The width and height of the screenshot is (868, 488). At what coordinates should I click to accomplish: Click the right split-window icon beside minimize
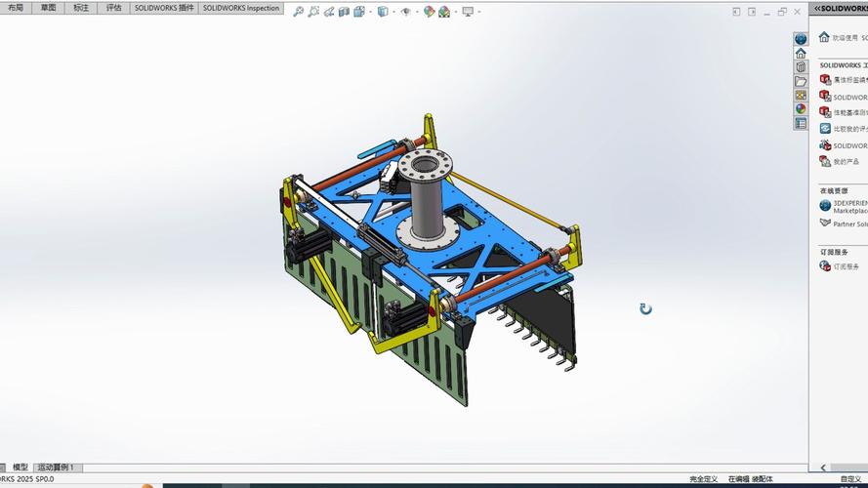(752, 12)
